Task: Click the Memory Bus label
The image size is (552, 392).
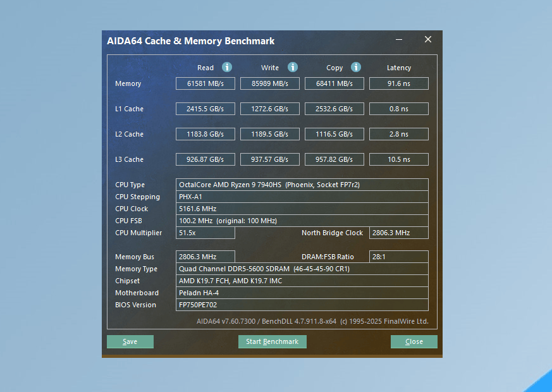Action: click(135, 257)
